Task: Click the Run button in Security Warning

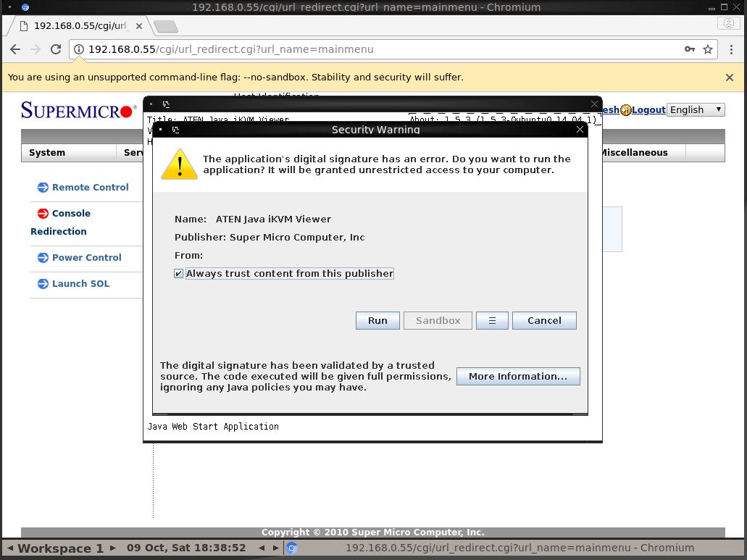Action: tap(377, 320)
